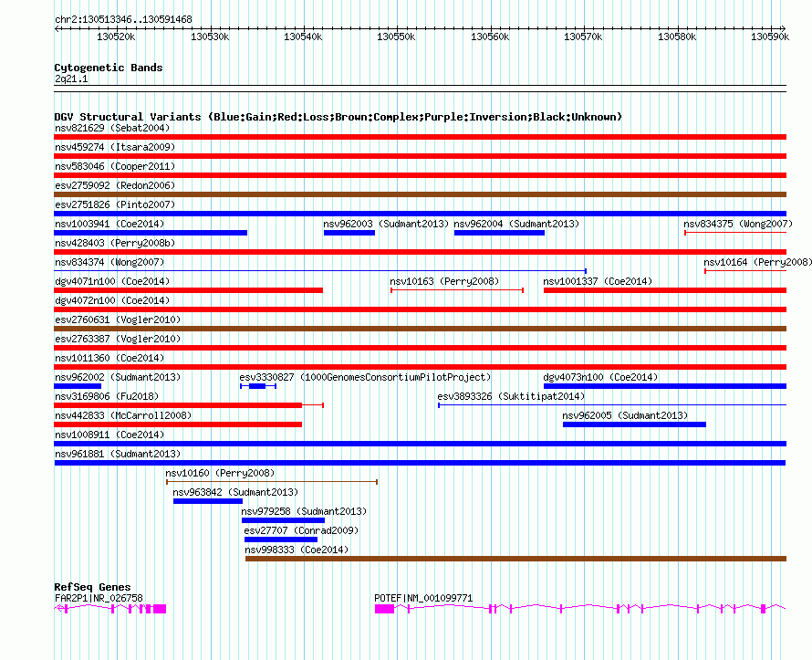Click the nsv1008911 (Coe2014) label
The height and width of the screenshot is (660, 812).
click(109, 435)
